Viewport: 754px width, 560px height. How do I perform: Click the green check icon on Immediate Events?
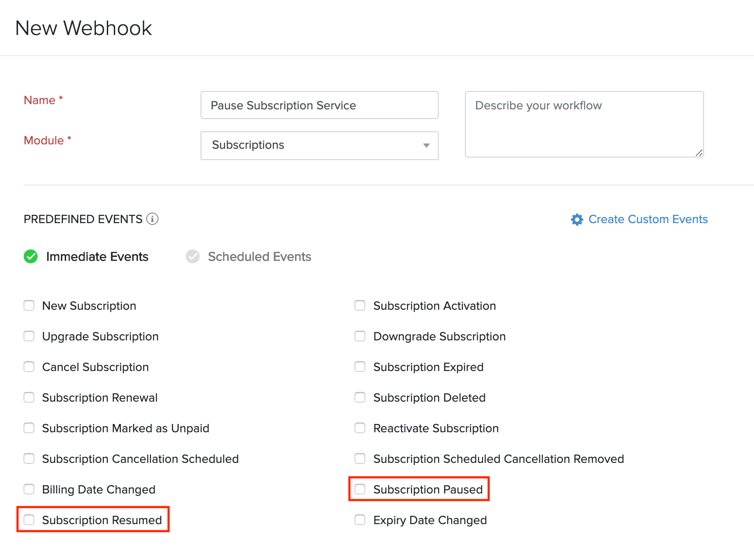30,256
